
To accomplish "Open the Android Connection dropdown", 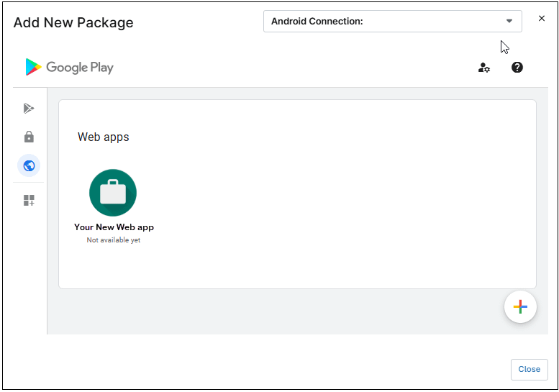I will click(393, 22).
